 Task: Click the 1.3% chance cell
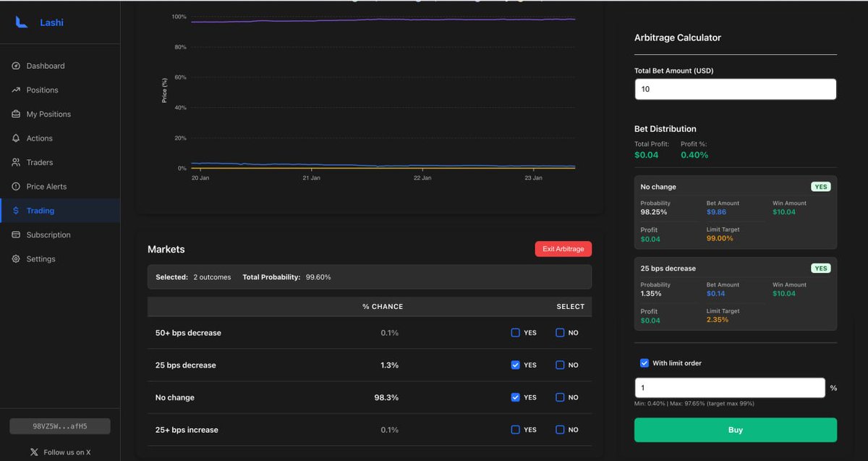pyautogui.click(x=389, y=365)
